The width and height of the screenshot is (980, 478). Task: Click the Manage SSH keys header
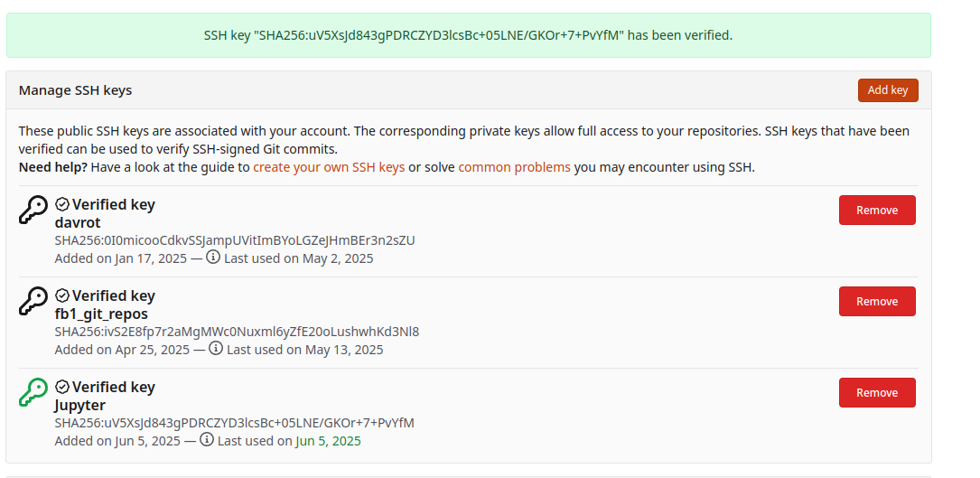[x=76, y=90]
